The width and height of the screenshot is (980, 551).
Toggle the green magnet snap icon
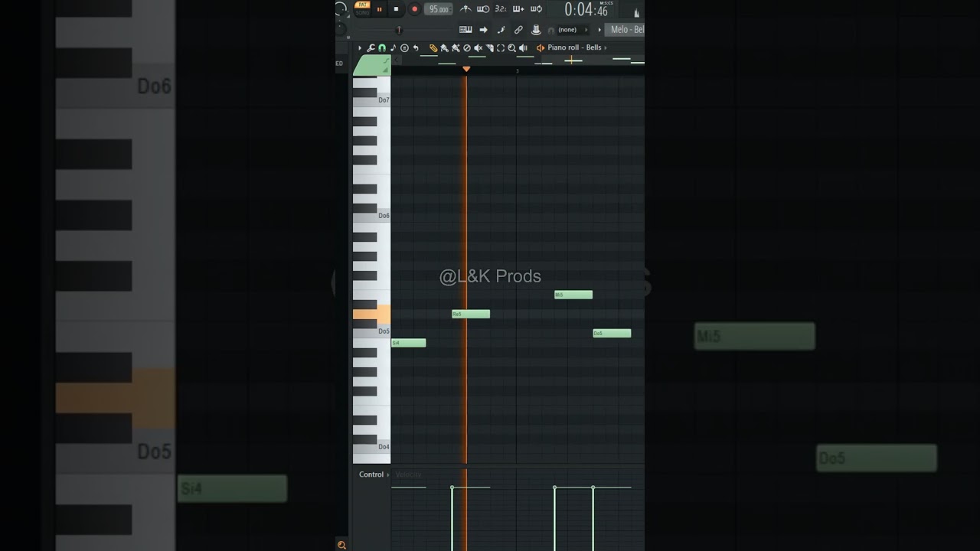382,47
